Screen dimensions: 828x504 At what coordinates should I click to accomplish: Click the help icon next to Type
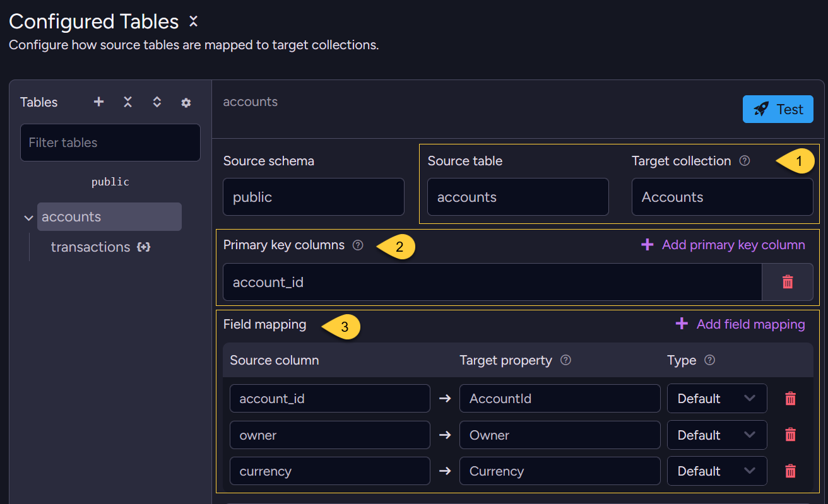coord(710,360)
